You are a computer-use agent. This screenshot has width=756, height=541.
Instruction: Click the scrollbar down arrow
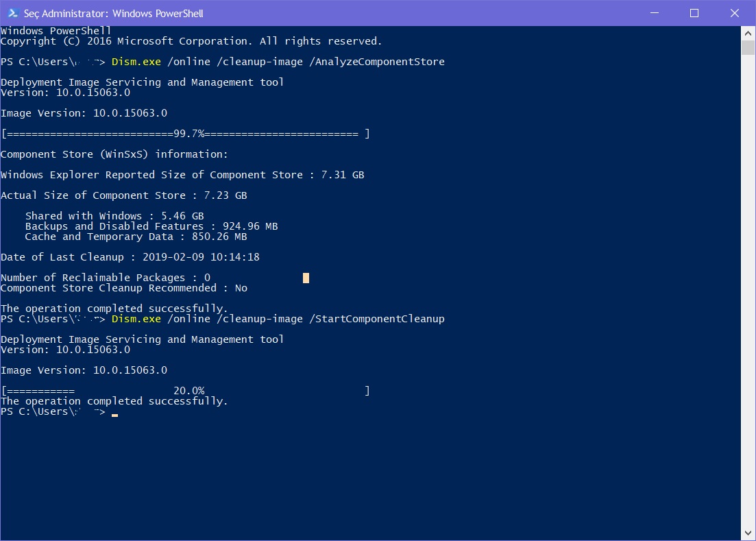[x=748, y=533]
